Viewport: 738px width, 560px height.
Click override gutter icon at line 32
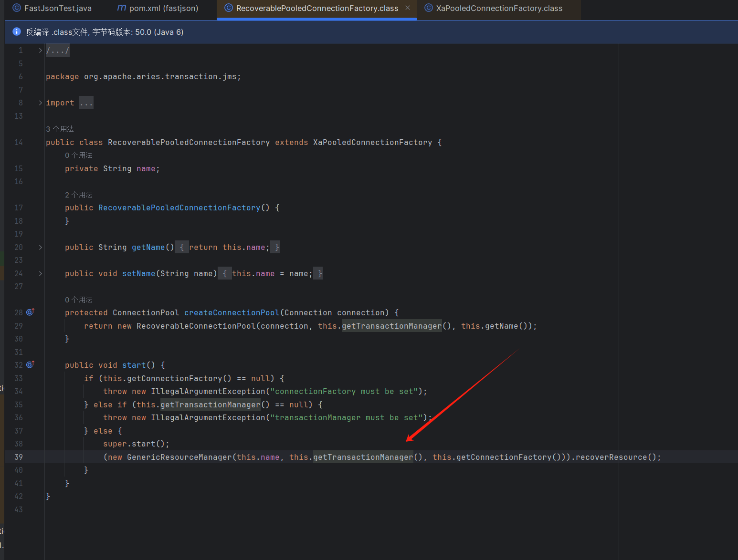30,364
